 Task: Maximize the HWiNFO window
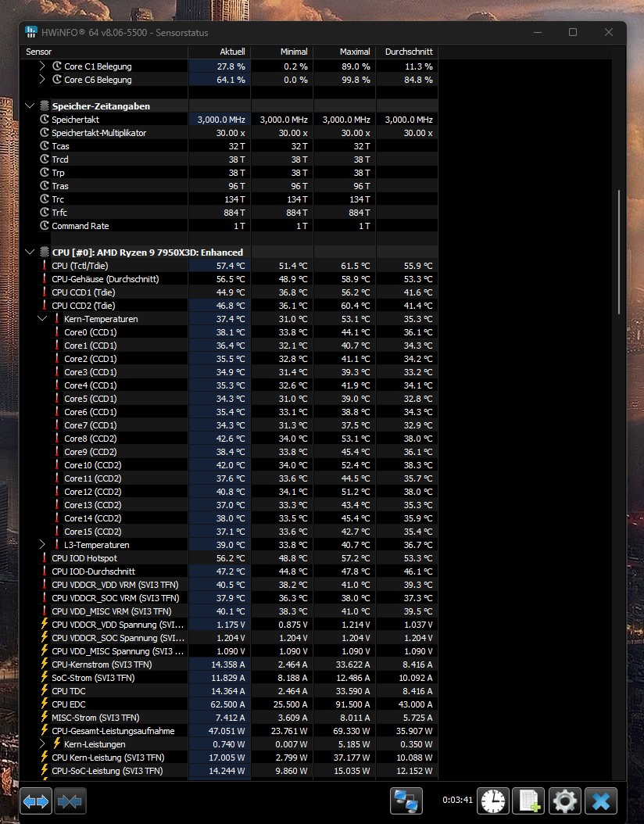coord(573,32)
